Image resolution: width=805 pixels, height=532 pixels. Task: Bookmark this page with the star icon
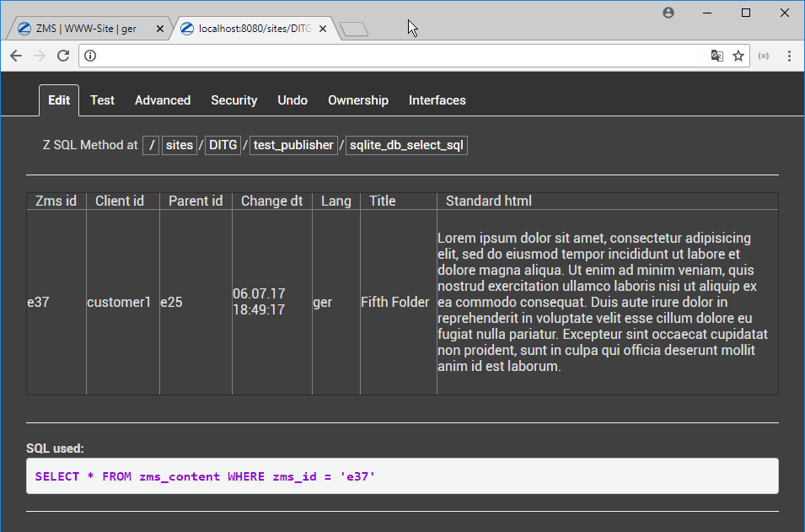(x=738, y=56)
